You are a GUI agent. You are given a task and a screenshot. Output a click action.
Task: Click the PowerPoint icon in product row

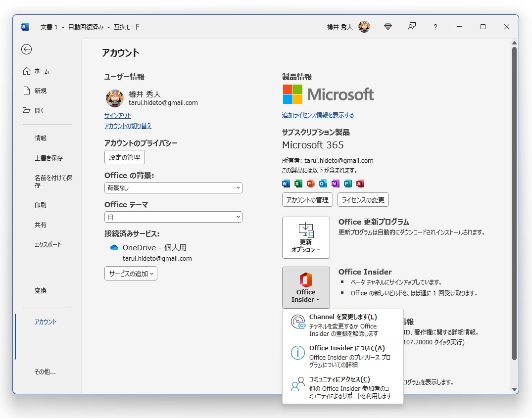click(311, 184)
